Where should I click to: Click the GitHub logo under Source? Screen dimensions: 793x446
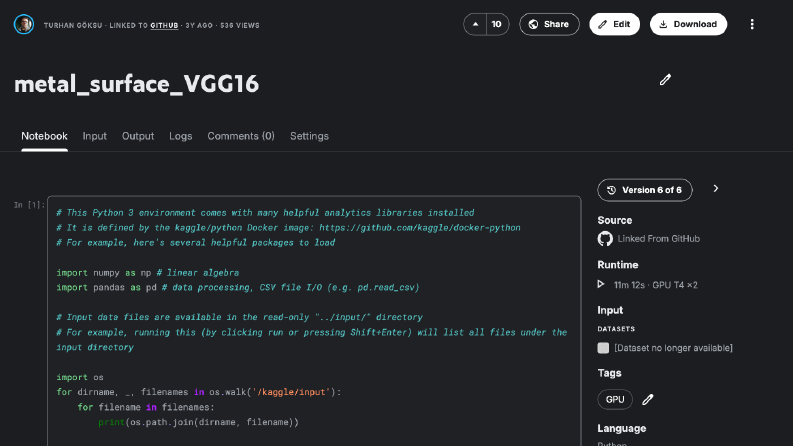click(605, 239)
